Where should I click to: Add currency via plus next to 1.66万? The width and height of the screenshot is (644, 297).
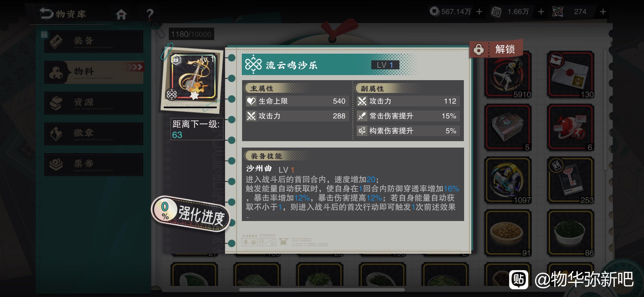[x=541, y=12]
